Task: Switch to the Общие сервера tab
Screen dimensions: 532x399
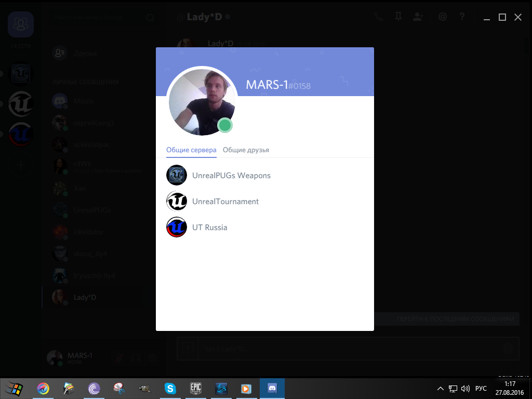Action: click(x=191, y=150)
